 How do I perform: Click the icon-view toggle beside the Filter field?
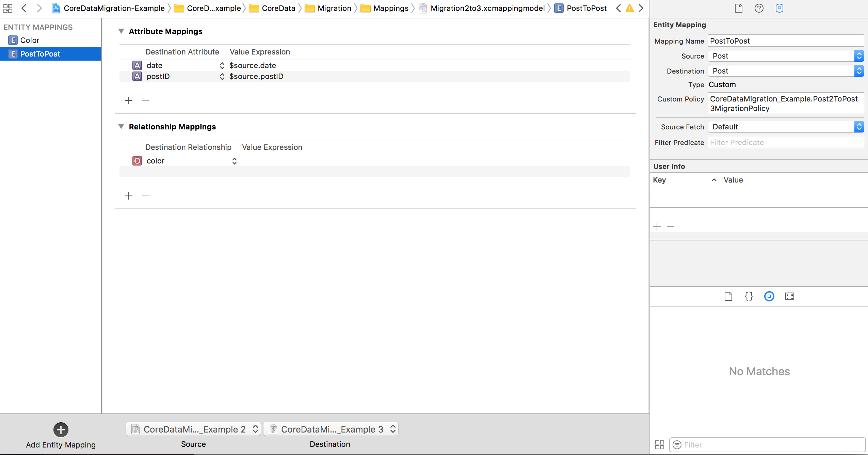[660, 445]
